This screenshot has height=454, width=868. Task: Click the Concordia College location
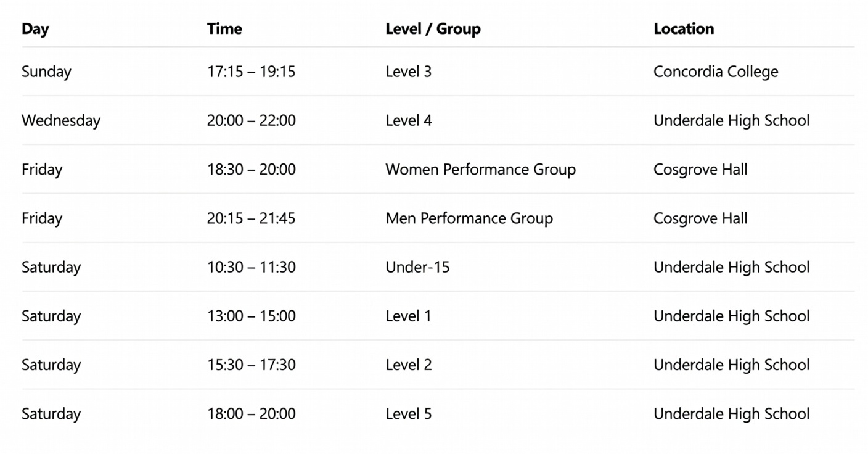[x=715, y=72]
